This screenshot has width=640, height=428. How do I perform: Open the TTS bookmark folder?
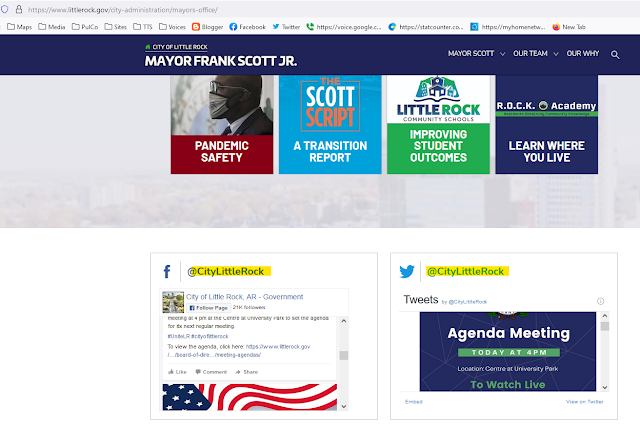[x=143, y=27]
